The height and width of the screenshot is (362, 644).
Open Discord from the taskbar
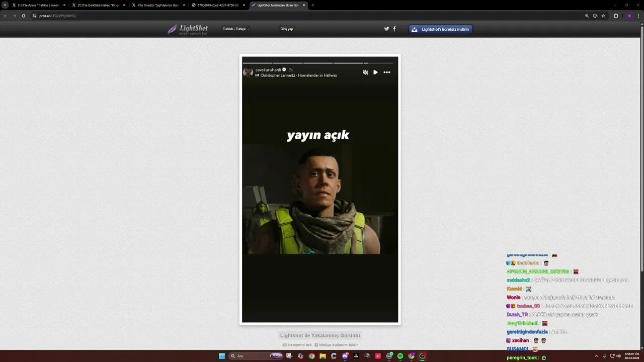pyautogui.click(x=345, y=356)
